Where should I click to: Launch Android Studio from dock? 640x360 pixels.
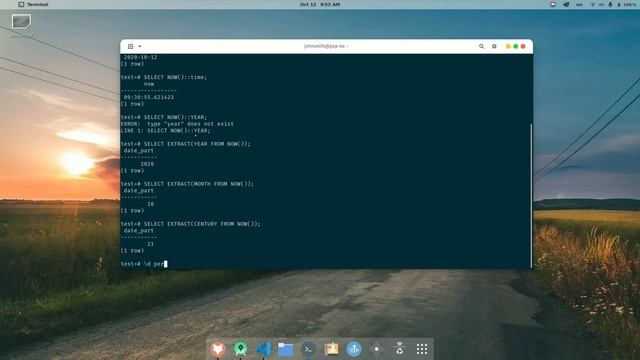(241, 349)
